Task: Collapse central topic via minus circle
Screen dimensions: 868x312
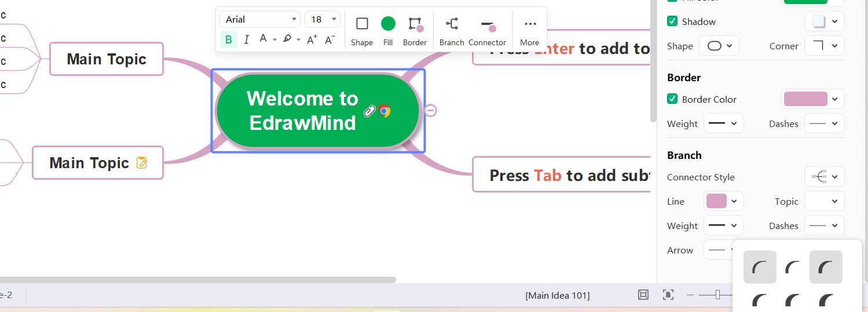Action: point(431,110)
